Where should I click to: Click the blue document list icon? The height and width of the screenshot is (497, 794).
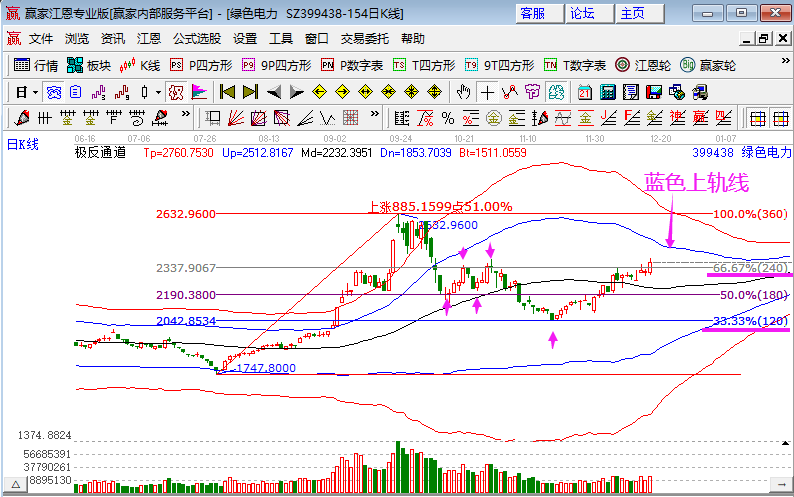[x=75, y=92]
